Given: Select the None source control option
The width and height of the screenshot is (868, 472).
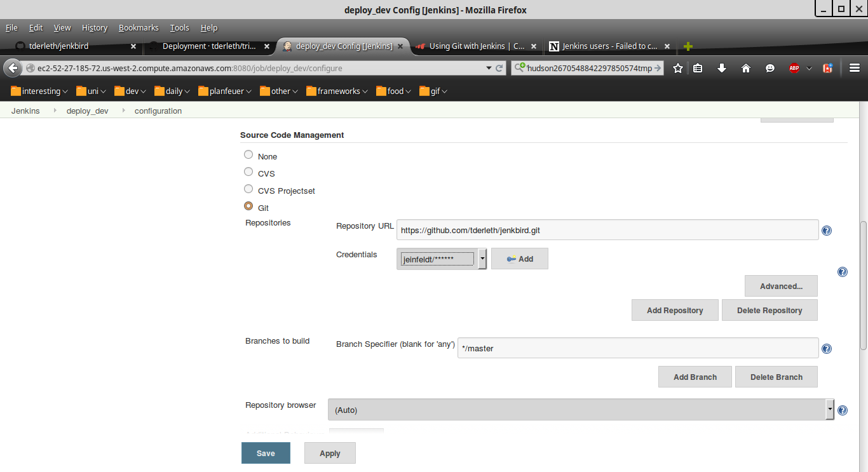Looking at the screenshot, I should click(x=248, y=154).
